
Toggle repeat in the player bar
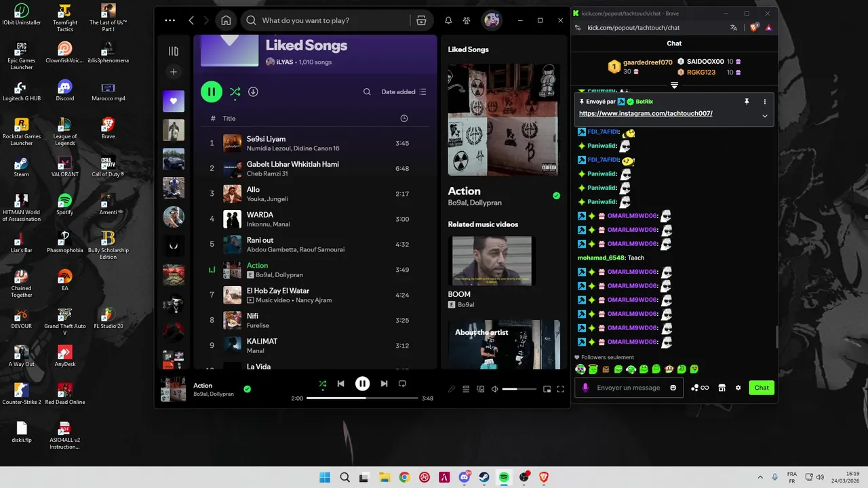click(x=402, y=384)
